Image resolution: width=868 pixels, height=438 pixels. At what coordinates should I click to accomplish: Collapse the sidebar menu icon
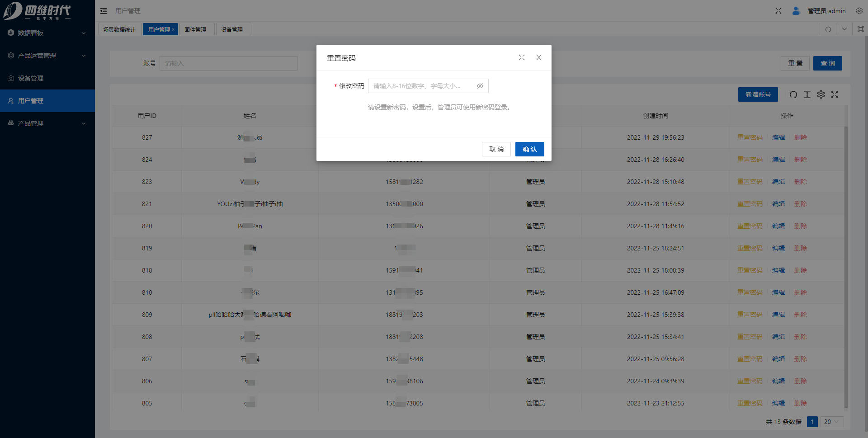[104, 11]
